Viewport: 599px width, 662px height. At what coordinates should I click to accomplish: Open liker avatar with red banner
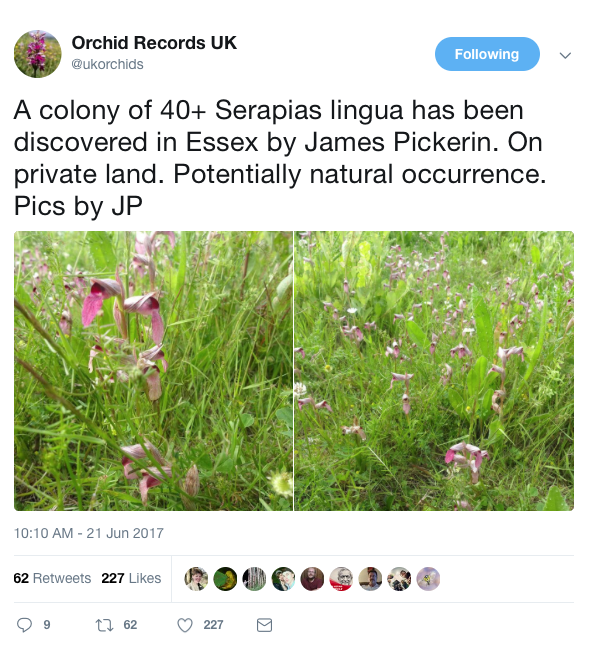[x=341, y=578]
